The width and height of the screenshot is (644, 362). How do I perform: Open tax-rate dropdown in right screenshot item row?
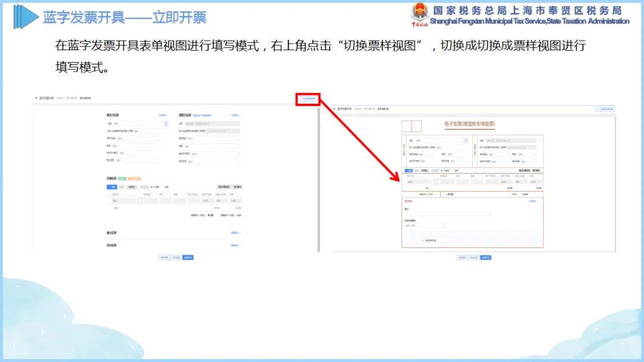click(x=521, y=182)
